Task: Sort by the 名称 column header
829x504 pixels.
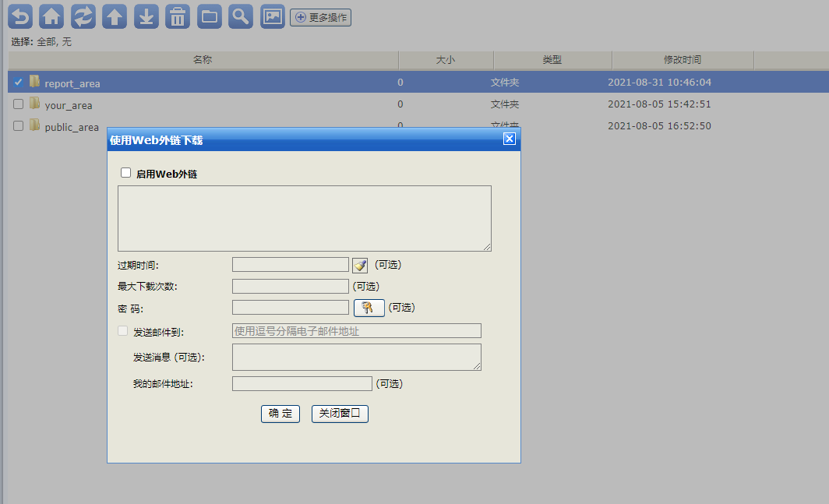Action: [x=203, y=60]
